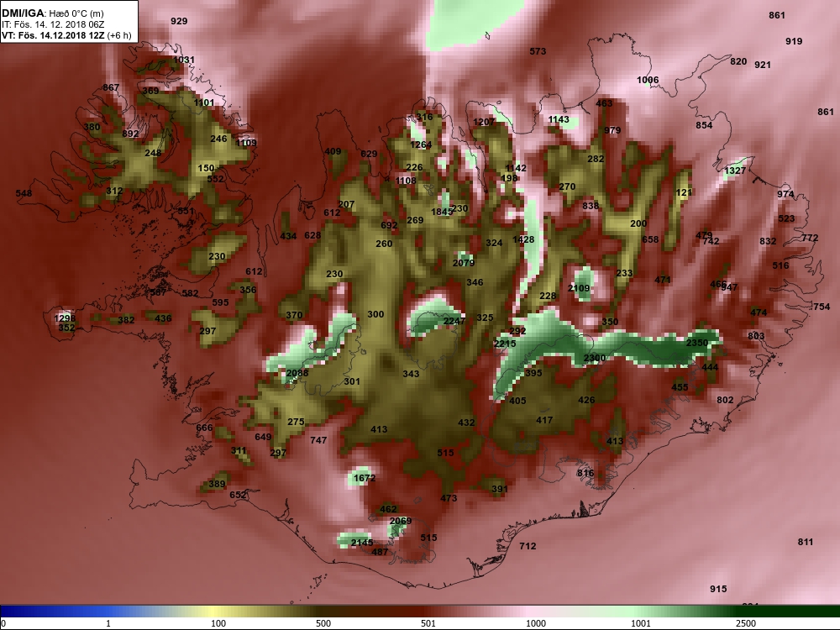Click the point labeled "867"

[111, 87]
